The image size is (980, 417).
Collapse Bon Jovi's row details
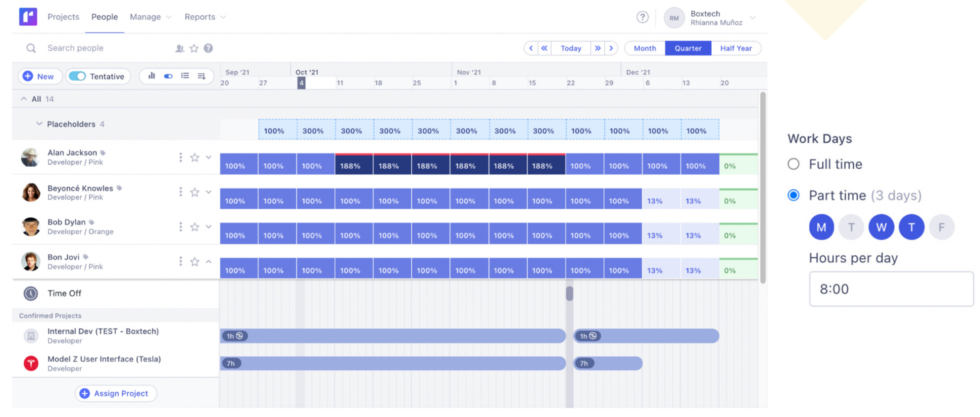209,261
